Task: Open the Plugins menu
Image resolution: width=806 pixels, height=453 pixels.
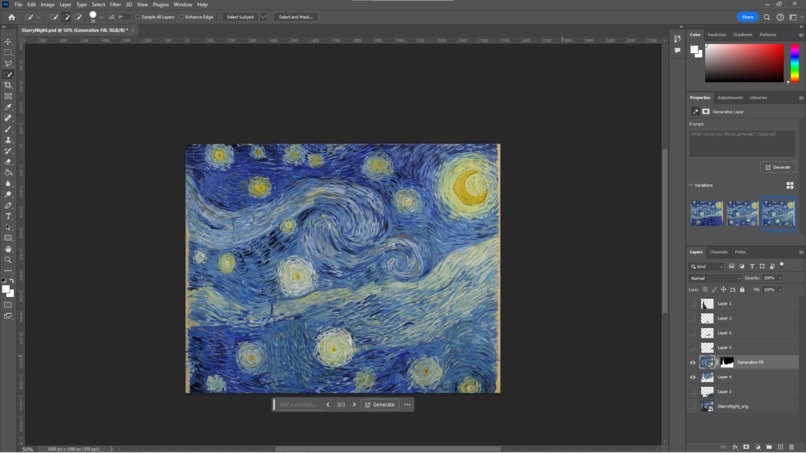Action: coord(160,5)
